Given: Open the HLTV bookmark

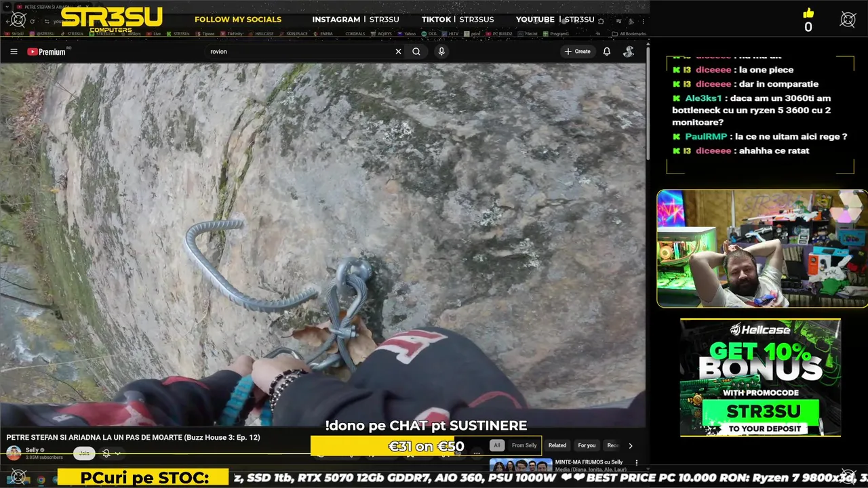Looking at the screenshot, I should coord(450,33).
